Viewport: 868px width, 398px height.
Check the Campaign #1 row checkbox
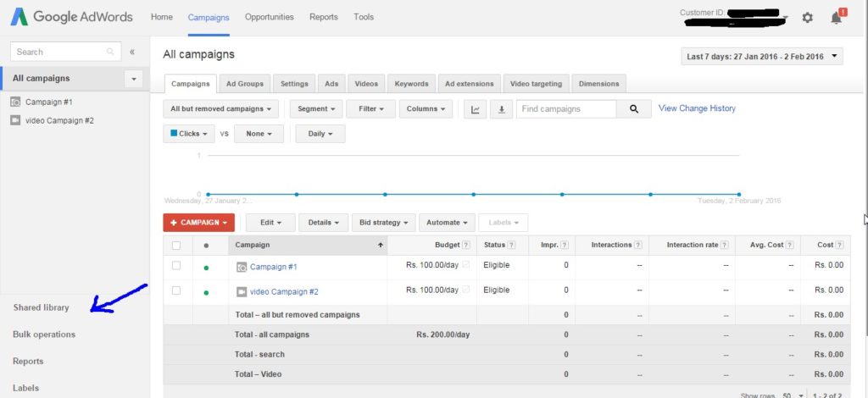pyautogui.click(x=176, y=265)
